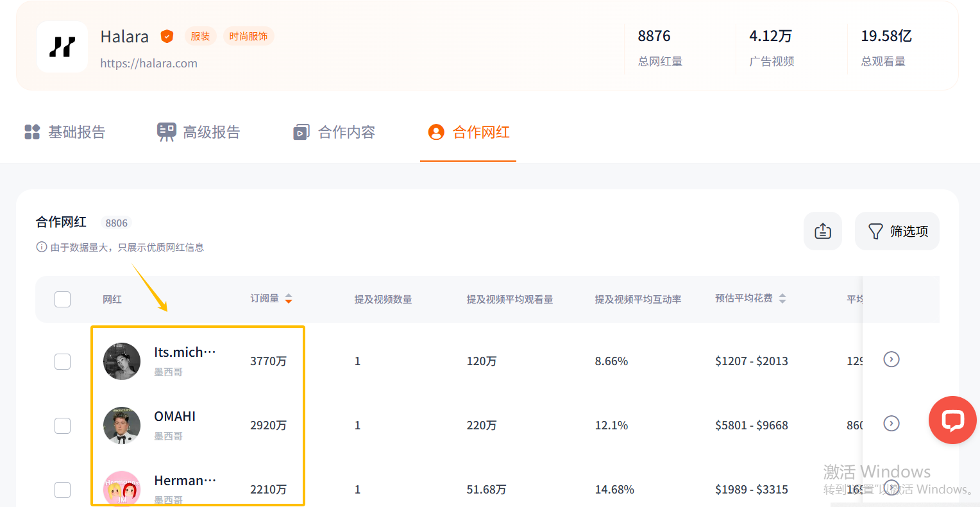This screenshot has height=507, width=980.
Task: Click Its.mich profile avatar
Action: point(122,361)
